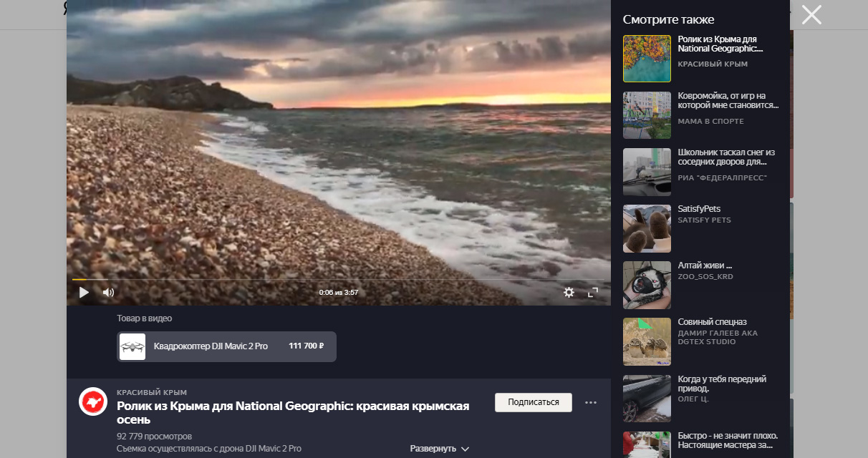Image resolution: width=868 pixels, height=458 pixels.
Task: Click the РИА "ФЕДЕРАЛПРЕСС" channel name
Action: [723, 177]
